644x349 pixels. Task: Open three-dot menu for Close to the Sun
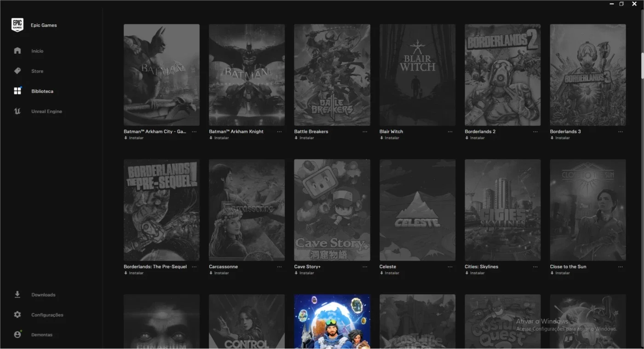click(621, 267)
